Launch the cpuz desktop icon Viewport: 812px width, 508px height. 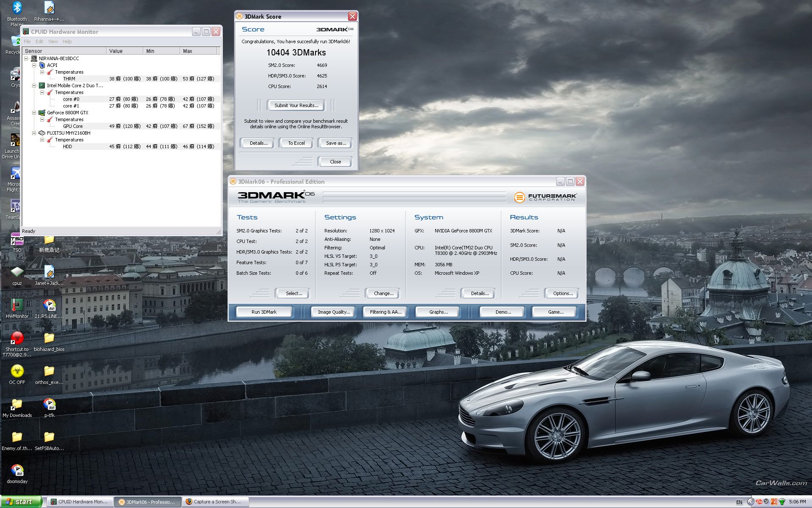click(17, 276)
